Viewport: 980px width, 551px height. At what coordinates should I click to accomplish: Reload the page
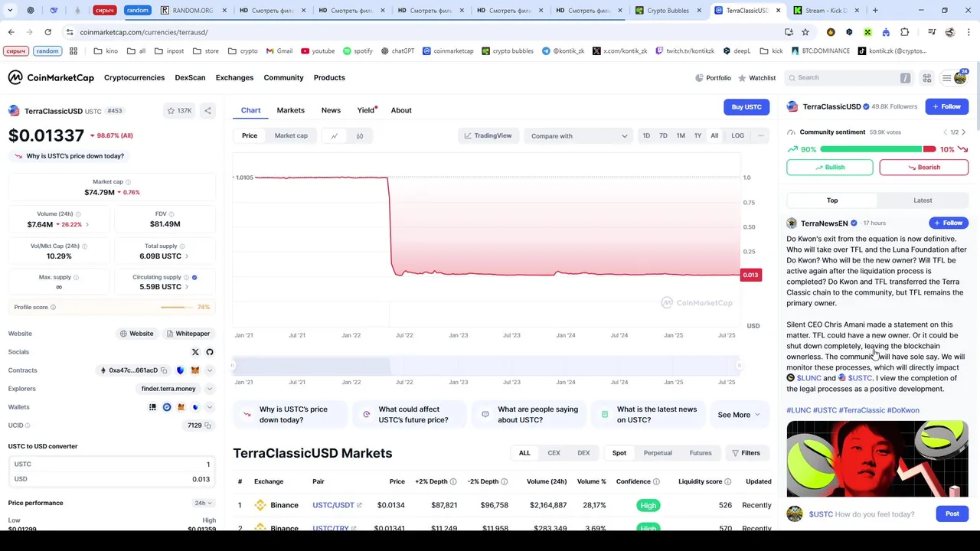(47, 32)
